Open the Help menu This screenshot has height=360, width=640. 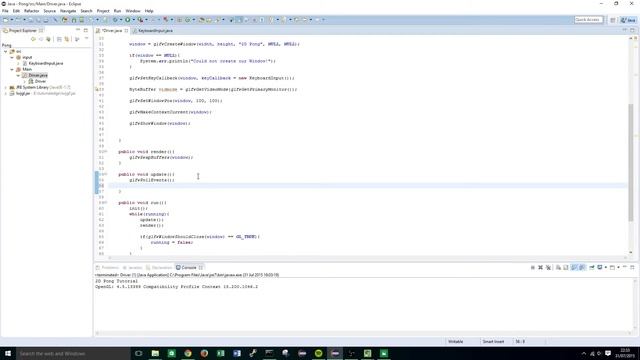tap(149, 11)
